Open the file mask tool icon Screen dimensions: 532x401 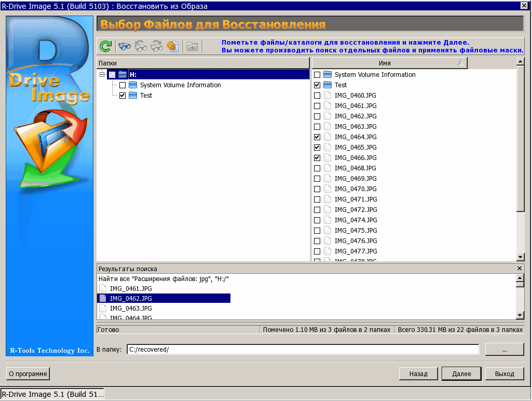click(x=173, y=46)
